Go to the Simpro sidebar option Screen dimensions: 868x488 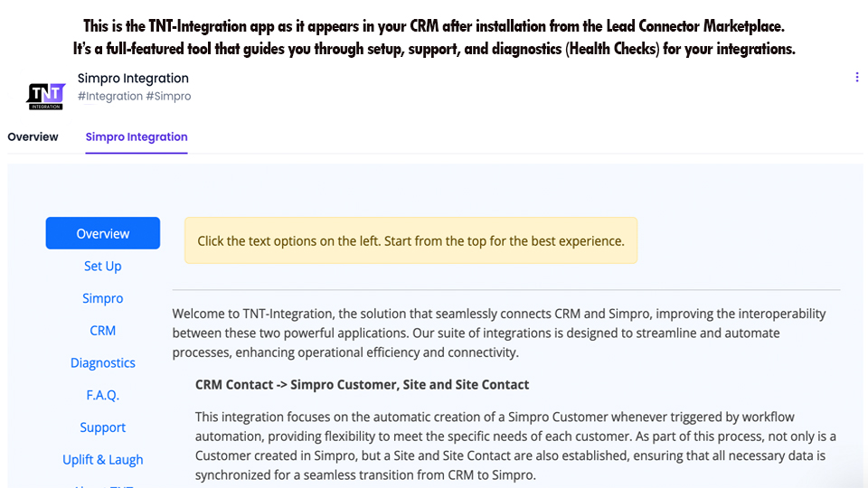click(x=103, y=298)
